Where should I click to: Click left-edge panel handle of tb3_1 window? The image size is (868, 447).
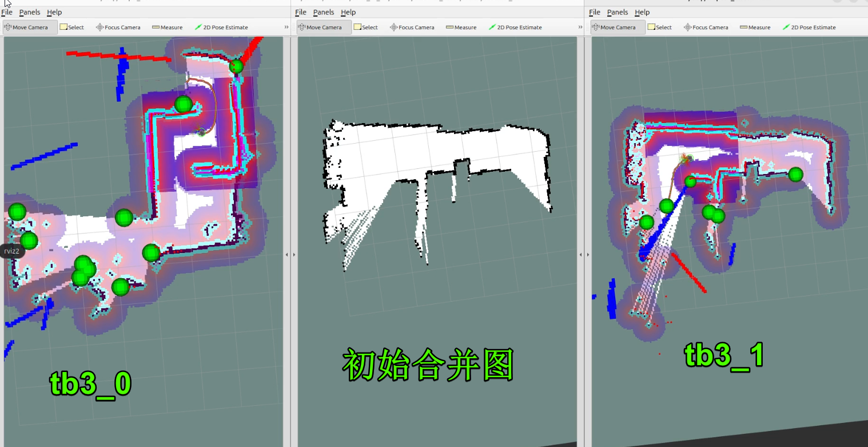(588, 255)
